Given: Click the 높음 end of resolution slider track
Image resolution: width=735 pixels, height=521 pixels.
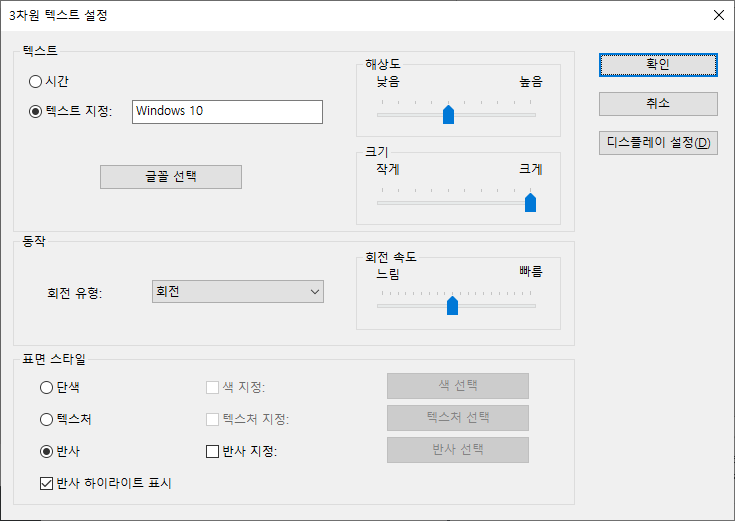Looking at the screenshot, I should (x=531, y=115).
